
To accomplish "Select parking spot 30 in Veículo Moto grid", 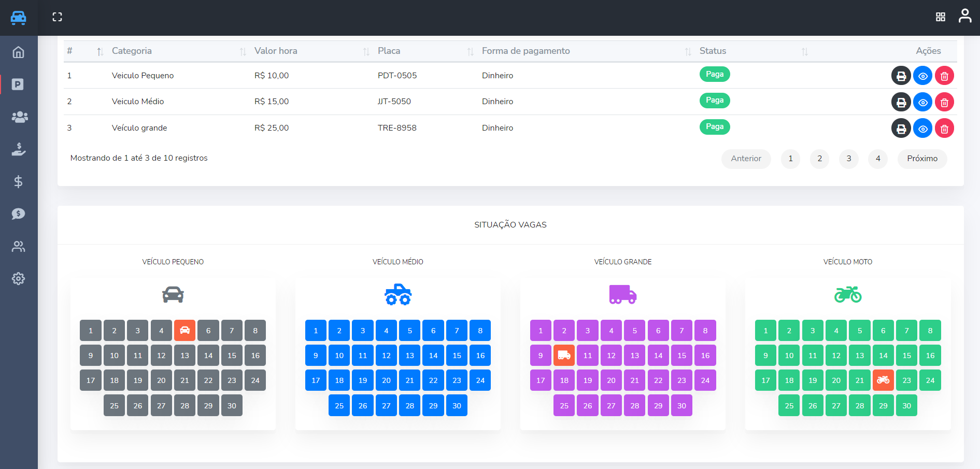I will click(x=906, y=405).
